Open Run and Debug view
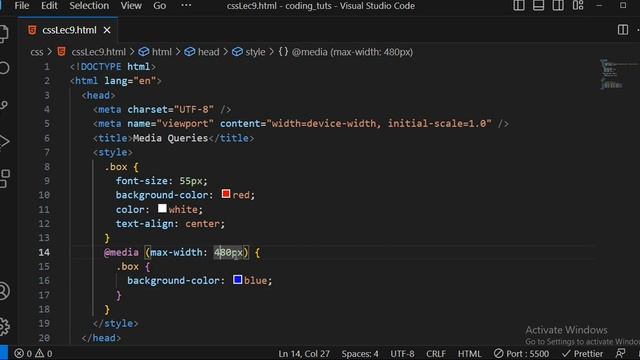 pyautogui.click(x=3, y=142)
